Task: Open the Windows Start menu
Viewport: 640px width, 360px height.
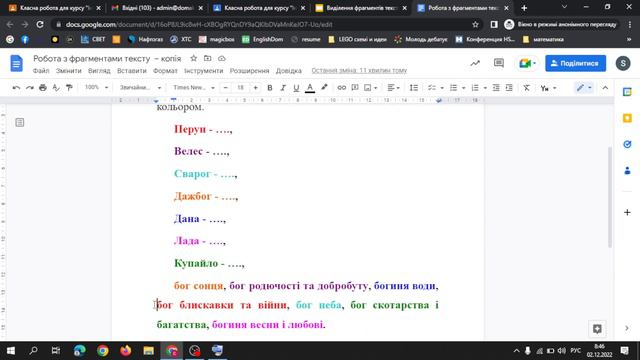Action: click(x=11, y=351)
